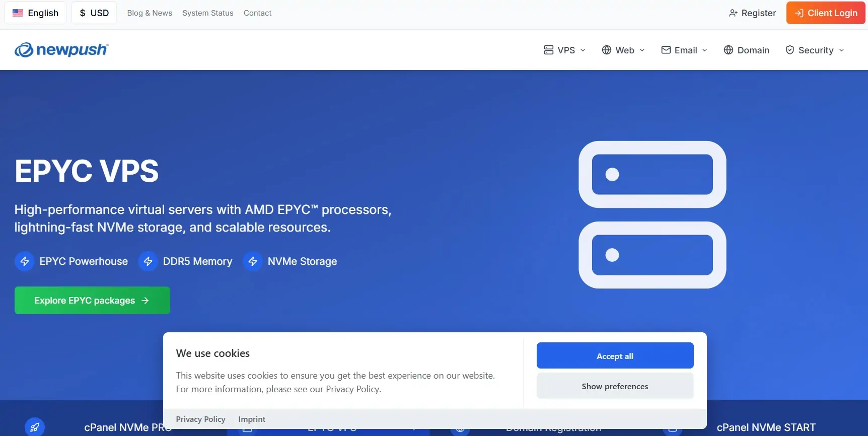Click the shield icon beside Security
Screen dimensions: 868x436
(x=790, y=50)
